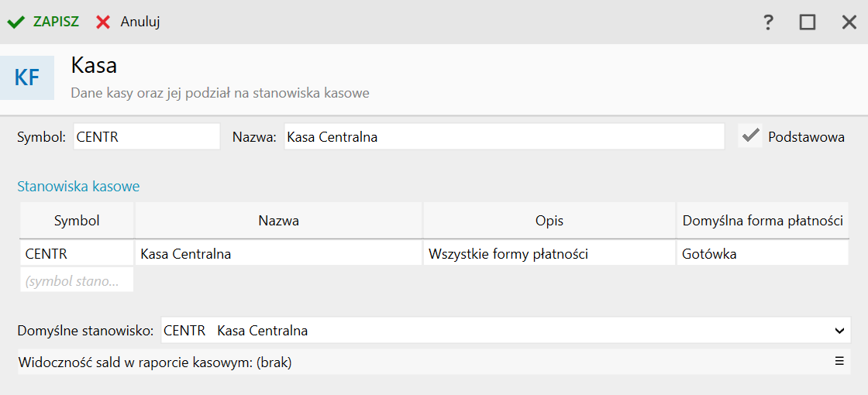
Task: Click the green ZAPISZ checkmark icon
Action: click(x=16, y=22)
